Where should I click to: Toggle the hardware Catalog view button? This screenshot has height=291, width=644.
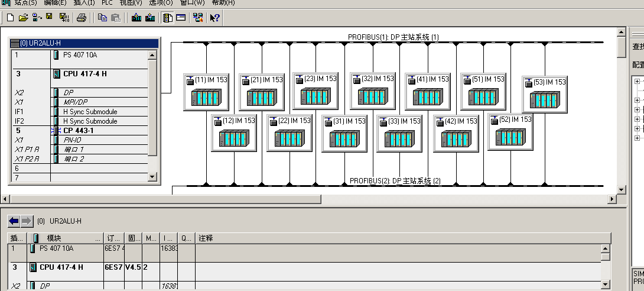click(168, 18)
